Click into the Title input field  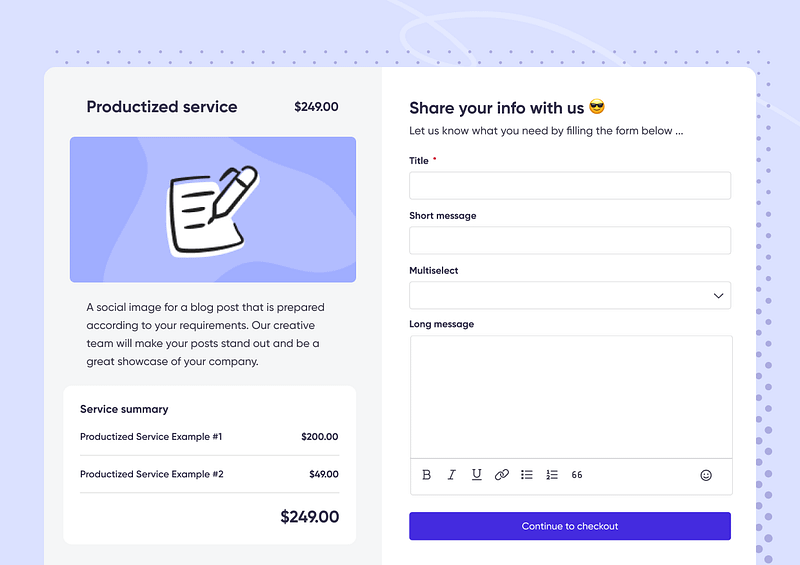tap(569, 186)
